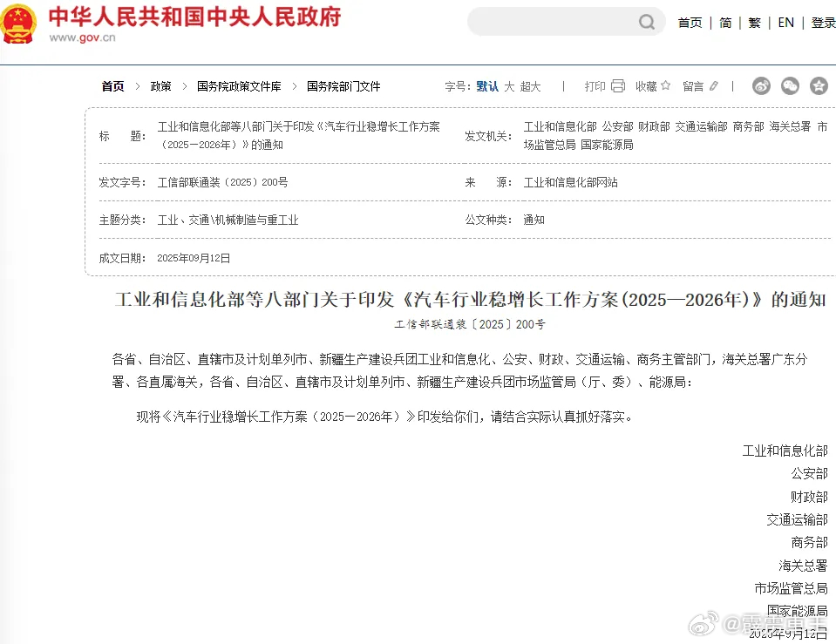Click the search magnifier icon
The height and width of the screenshot is (644, 836).
pyautogui.click(x=647, y=22)
